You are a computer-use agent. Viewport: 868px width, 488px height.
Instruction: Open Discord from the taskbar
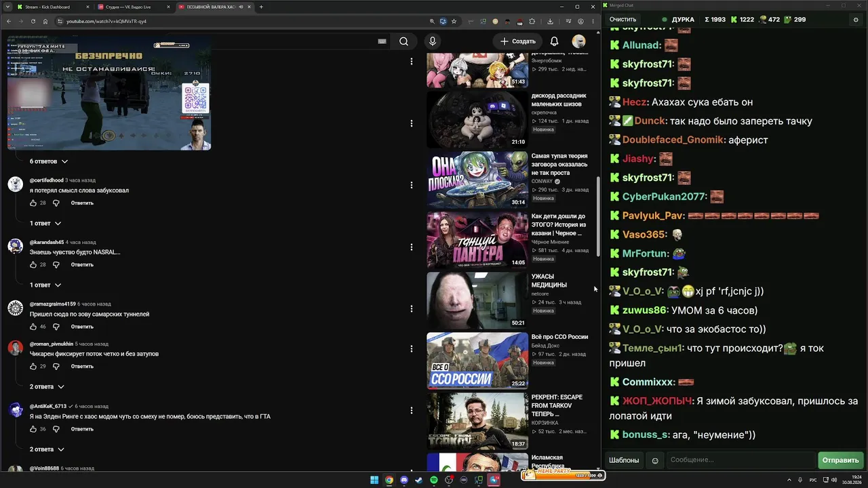(x=404, y=481)
